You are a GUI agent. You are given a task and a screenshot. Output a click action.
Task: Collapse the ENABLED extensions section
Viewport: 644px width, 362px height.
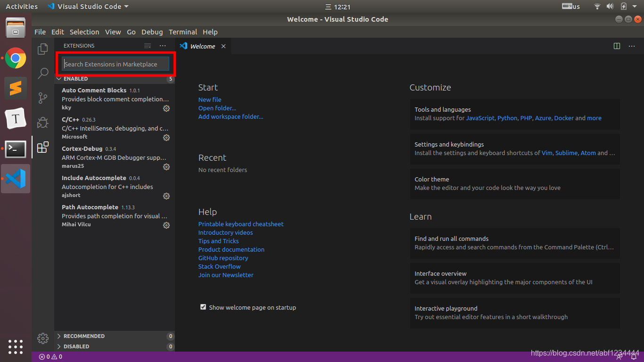(x=115, y=79)
